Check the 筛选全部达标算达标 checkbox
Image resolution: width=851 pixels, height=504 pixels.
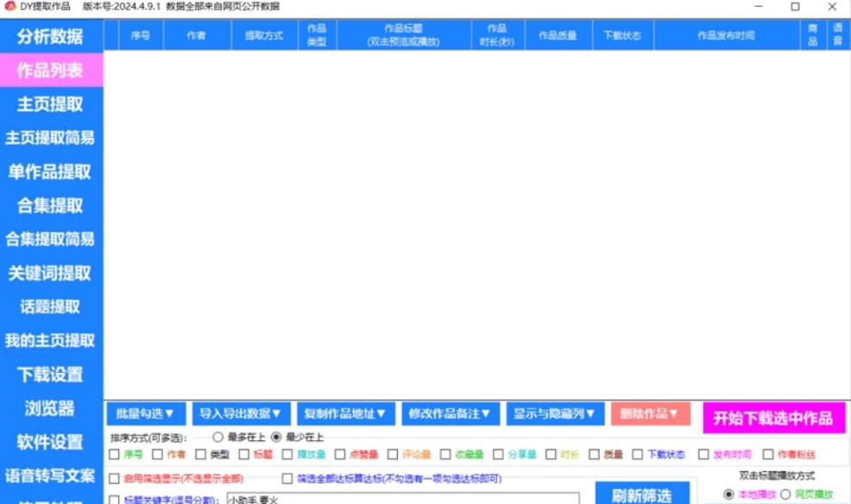point(287,478)
